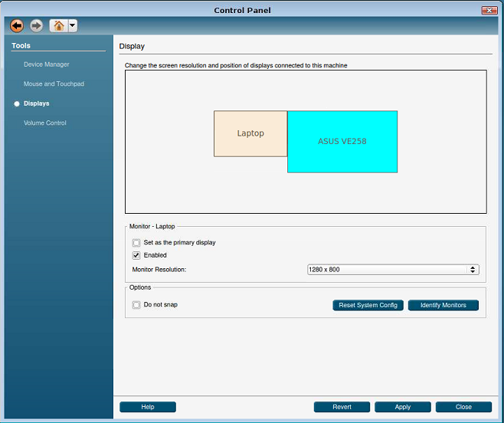Go to Mouse and Touchpad settings
Viewport: 504px width, 423px height.
[x=54, y=84]
